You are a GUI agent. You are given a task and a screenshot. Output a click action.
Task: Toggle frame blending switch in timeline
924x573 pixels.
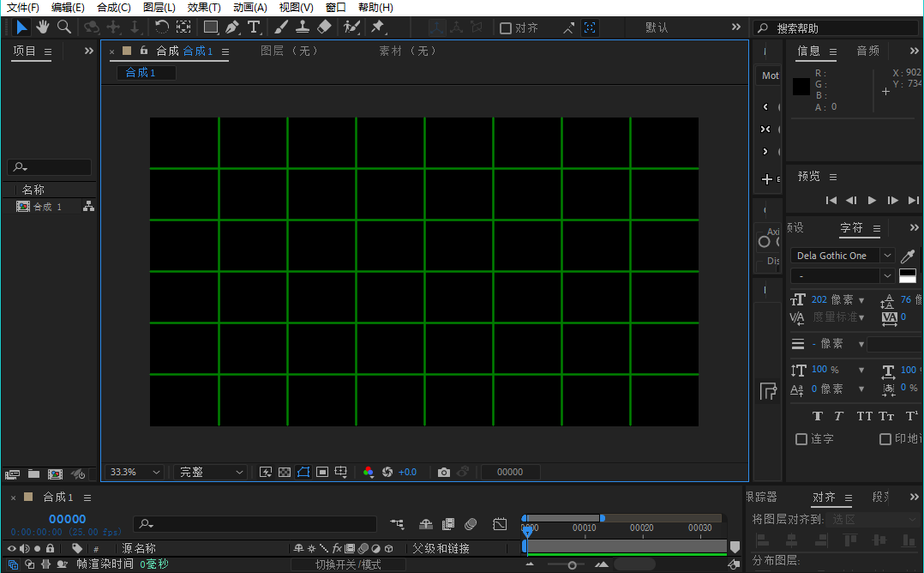coord(448,524)
